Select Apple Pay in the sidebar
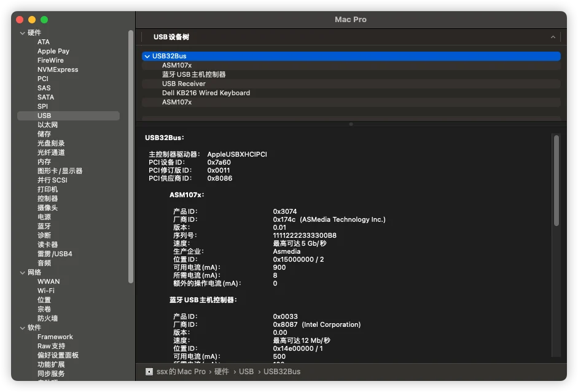This screenshot has height=392, width=578. click(x=53, y=51)
